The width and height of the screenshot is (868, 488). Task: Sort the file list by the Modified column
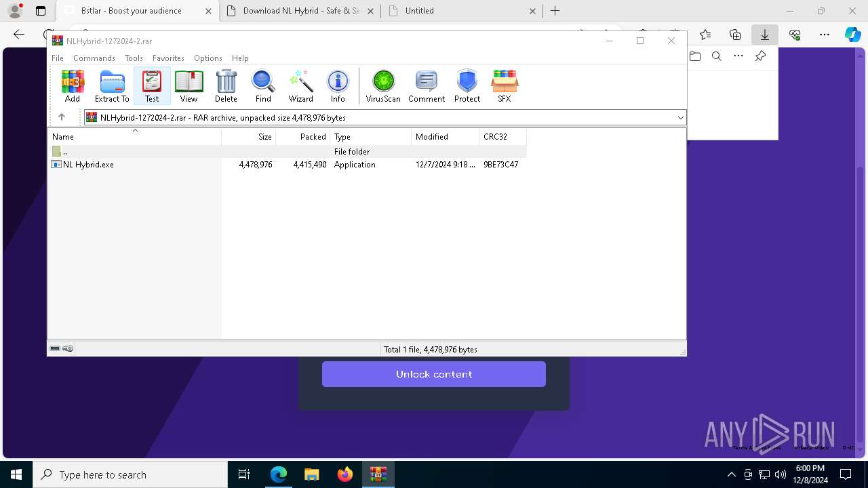coord(446,137)
